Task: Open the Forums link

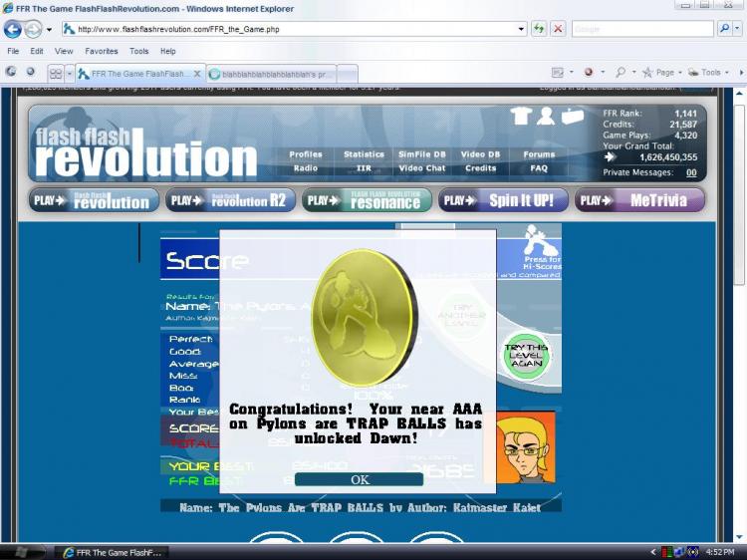Action: (x=539, y=154)
